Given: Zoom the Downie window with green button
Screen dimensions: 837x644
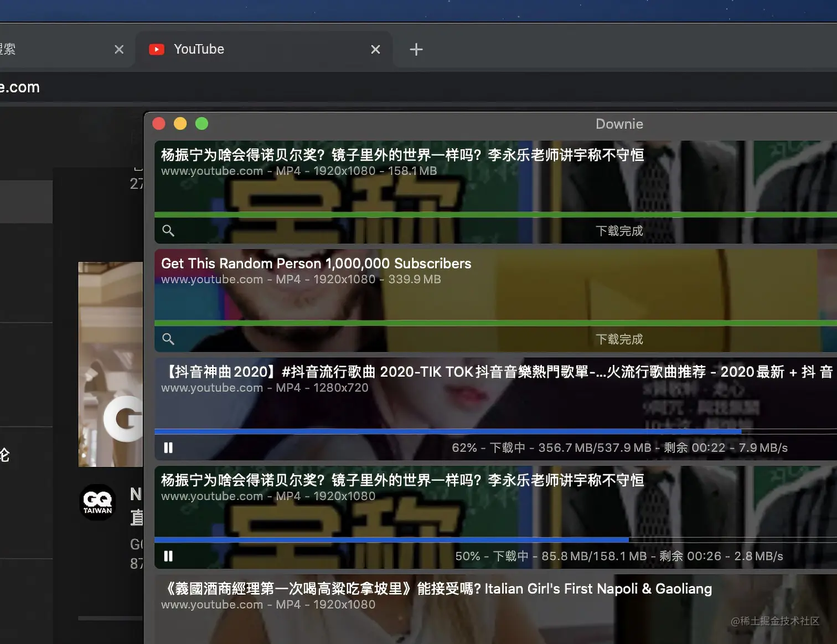Looking at the screenshot, I should click(202, 123).
